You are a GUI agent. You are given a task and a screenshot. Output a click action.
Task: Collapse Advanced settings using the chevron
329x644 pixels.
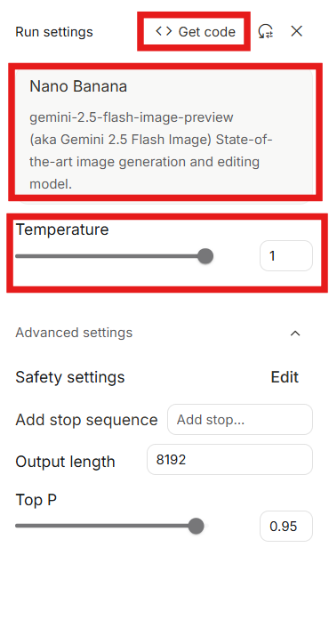click(x=295, y=333)
